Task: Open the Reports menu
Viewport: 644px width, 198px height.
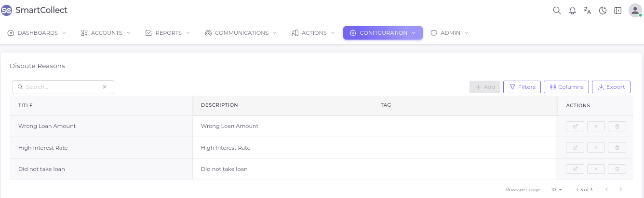Action: pyautogui.click(x=168, y=33)
